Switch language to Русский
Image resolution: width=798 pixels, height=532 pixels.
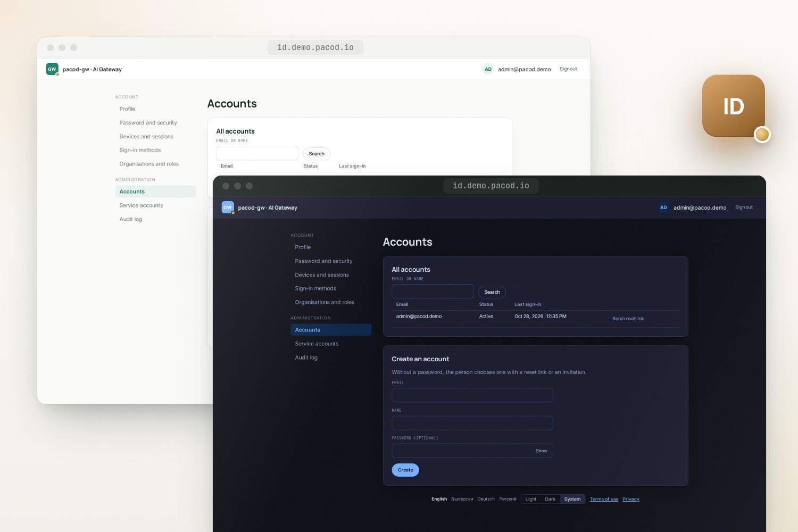(508, 499)
